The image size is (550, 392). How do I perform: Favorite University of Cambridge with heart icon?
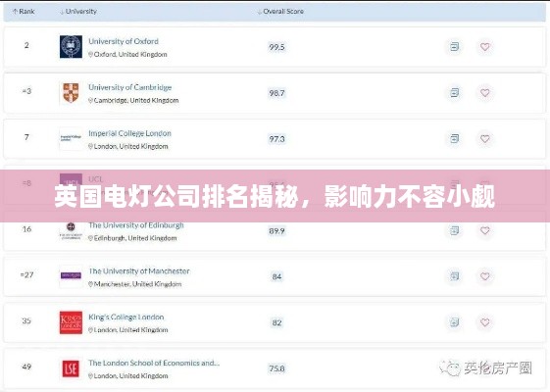click(x=484, y=93)
